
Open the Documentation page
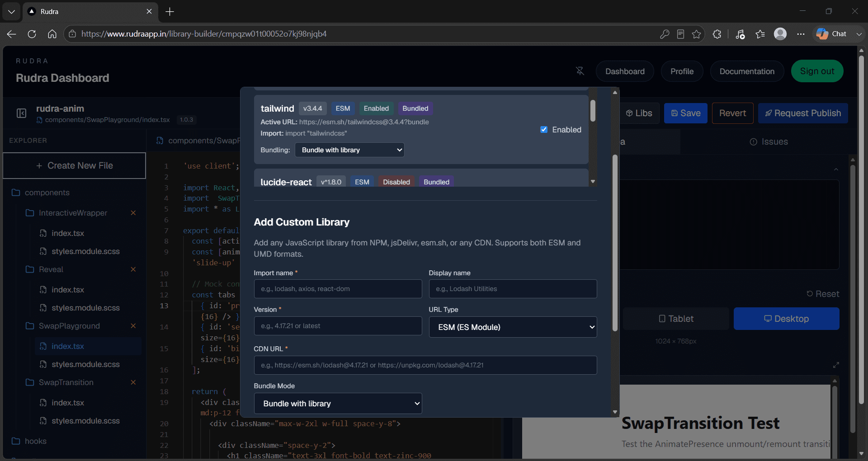[747, 71]
